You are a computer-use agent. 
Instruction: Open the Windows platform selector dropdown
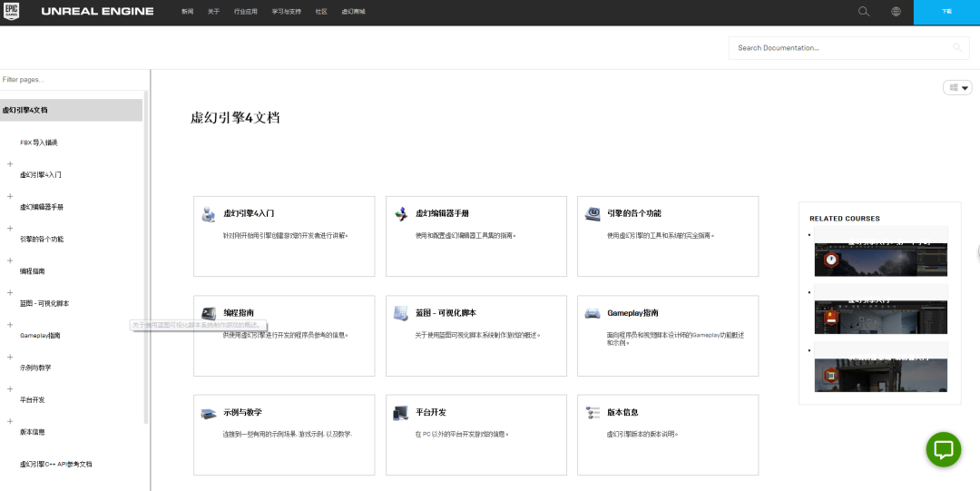pyautogui.click(x=957, y=88)
